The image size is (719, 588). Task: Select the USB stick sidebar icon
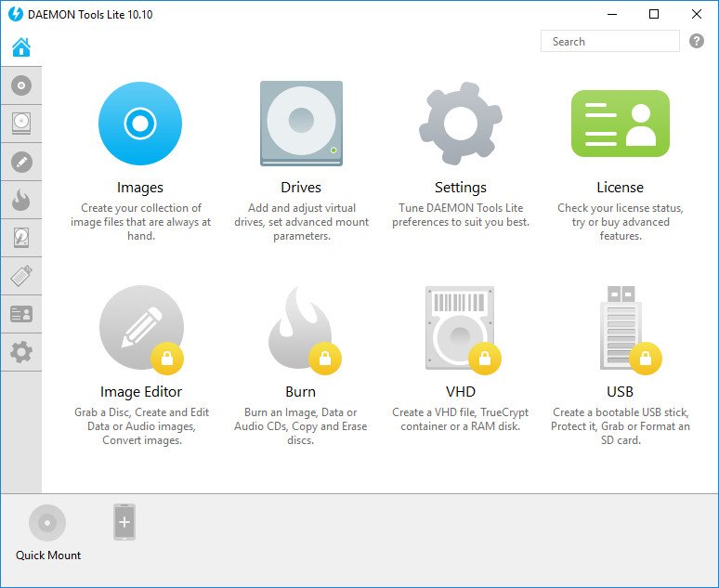pos(21,276)
